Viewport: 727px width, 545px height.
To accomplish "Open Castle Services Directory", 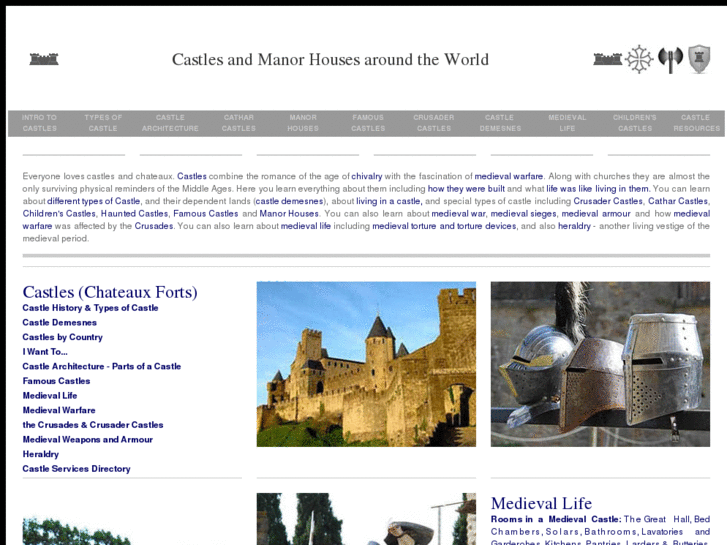I will pyautogui.click(x=76, y=469).
